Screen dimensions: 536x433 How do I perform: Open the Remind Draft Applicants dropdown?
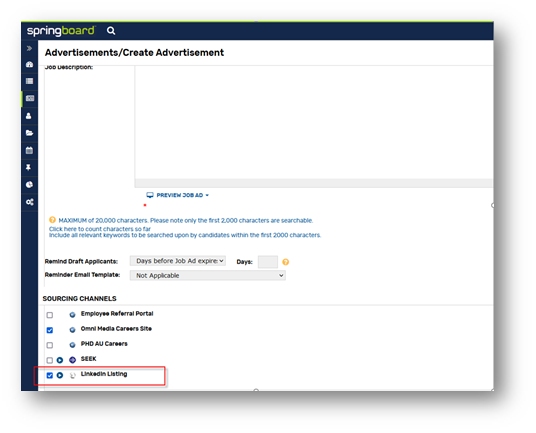pos(177,261)
